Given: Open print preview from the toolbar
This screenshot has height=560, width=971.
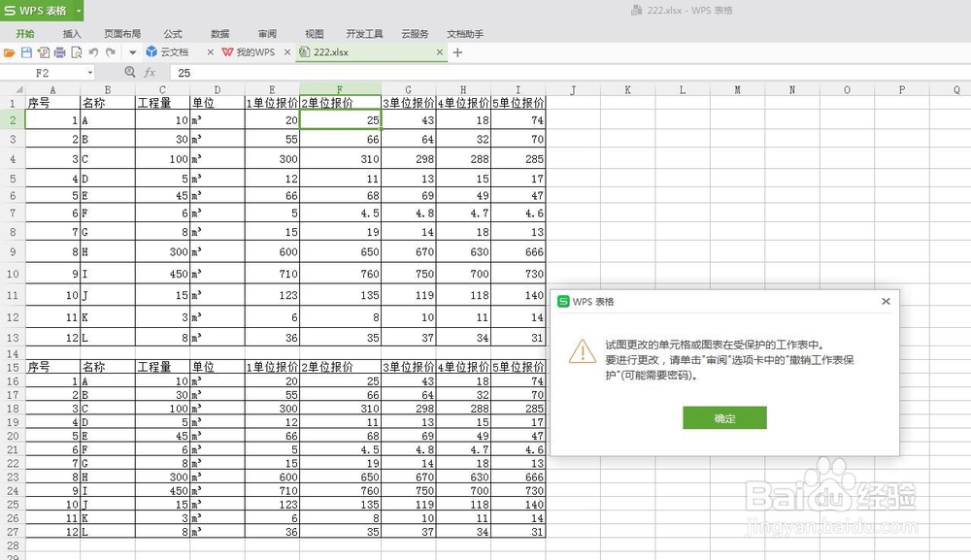Looking at the screenshot, I should (77, 52).
